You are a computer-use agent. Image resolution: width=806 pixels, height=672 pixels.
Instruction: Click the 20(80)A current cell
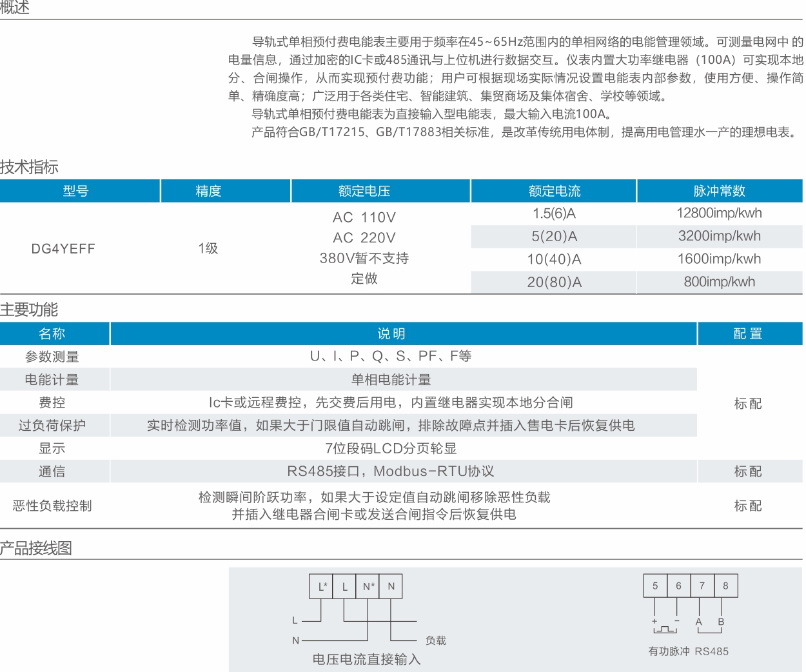pyautogui.click(x=555, y=282)
